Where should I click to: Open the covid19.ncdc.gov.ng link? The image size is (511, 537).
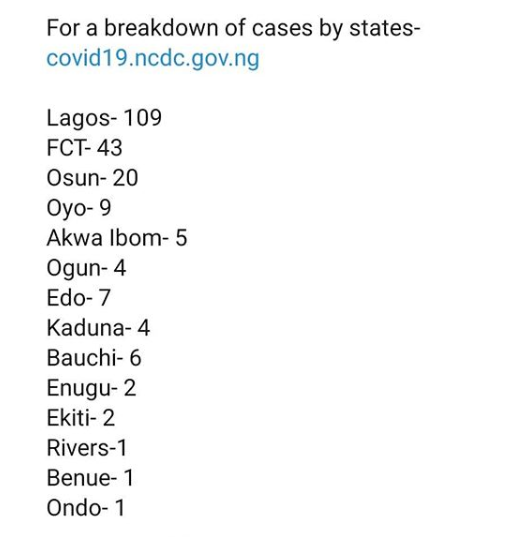[153, 59]
